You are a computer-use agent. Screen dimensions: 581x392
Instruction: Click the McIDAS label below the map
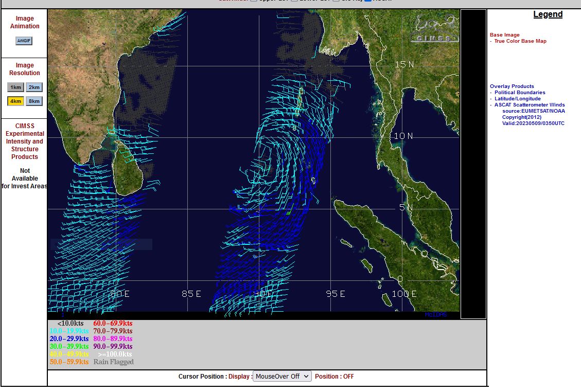435,314
